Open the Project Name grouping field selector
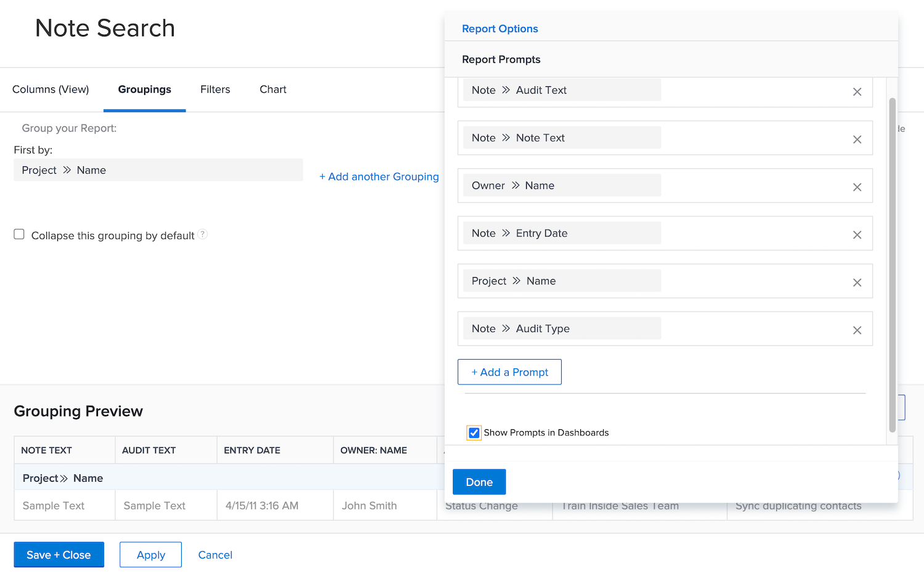924x574 pixels. [x=158, y=170]
